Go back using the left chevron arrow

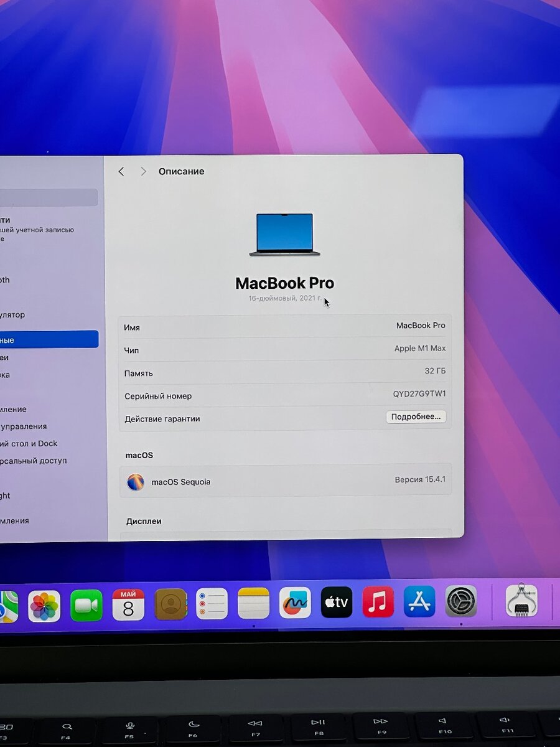pyautogui.click(x=121, y=171)
